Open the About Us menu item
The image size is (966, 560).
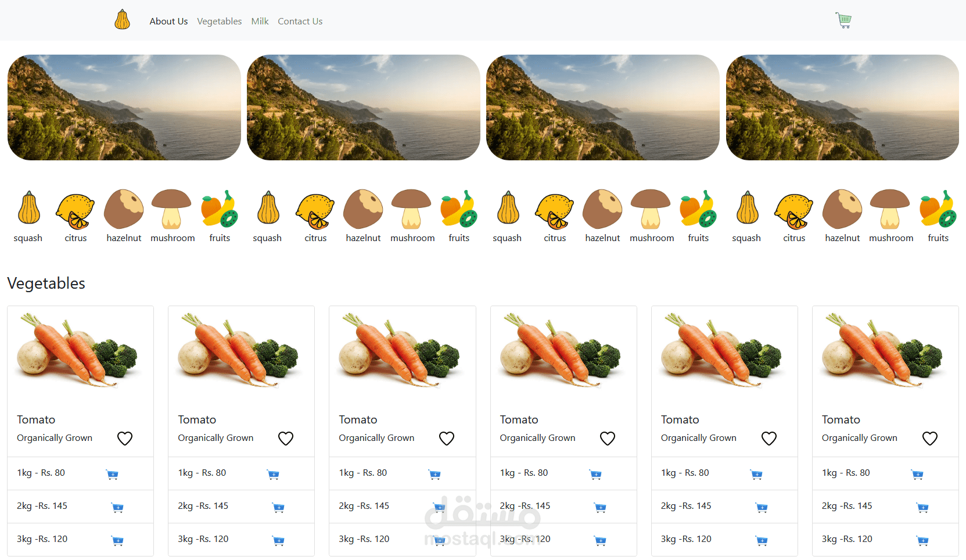168,21
